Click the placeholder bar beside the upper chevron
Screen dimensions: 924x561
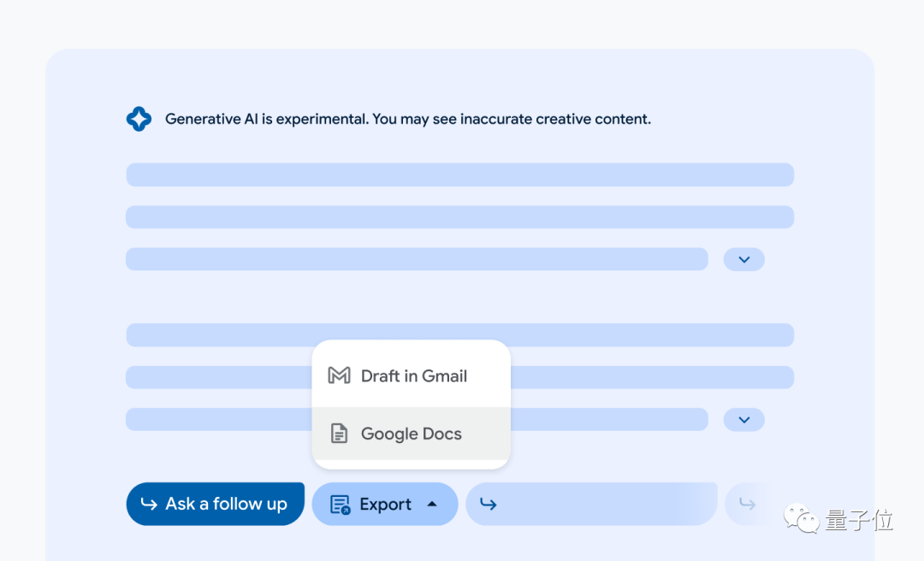point(417,259)
